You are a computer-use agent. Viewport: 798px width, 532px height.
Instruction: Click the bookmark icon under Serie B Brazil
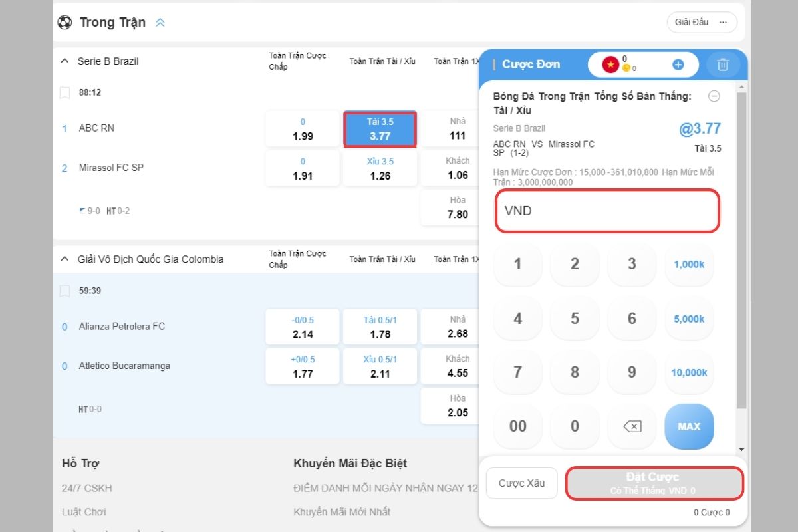tap(65, 92)
